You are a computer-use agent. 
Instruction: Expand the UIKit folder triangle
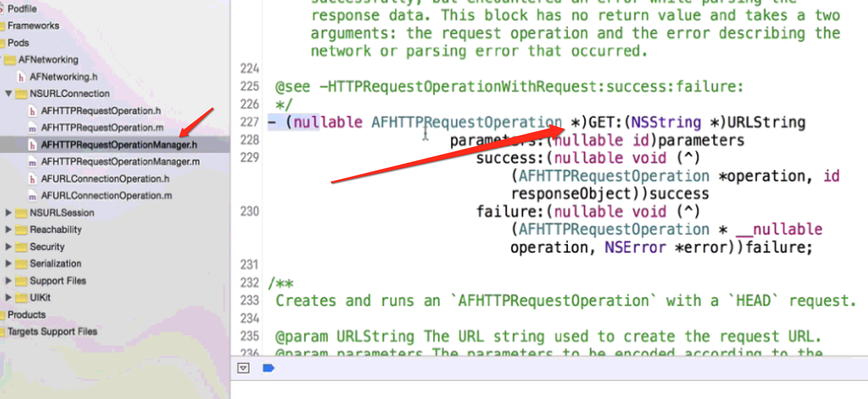(x=9, y=297)
